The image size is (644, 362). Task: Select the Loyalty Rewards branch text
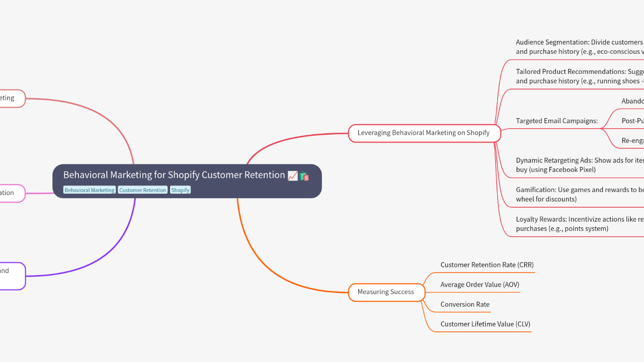tap(580, 224)
